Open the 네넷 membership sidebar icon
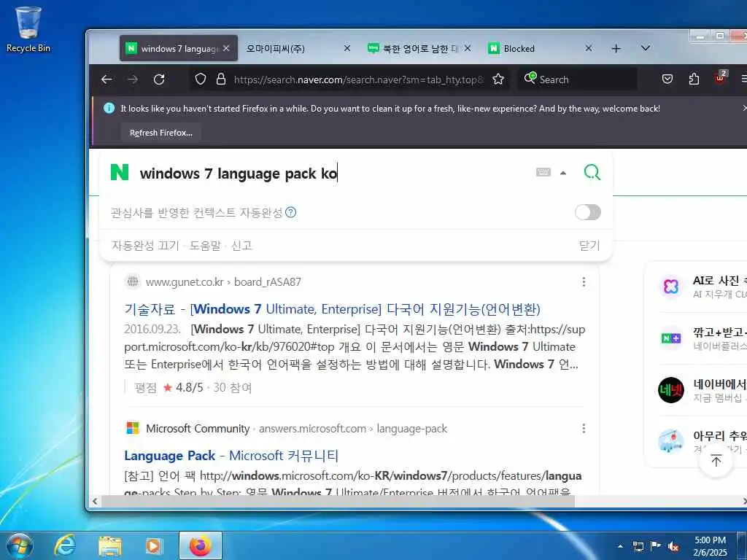Image resolution: width=747 pixels, height=560 pixels. click(671, 390)
